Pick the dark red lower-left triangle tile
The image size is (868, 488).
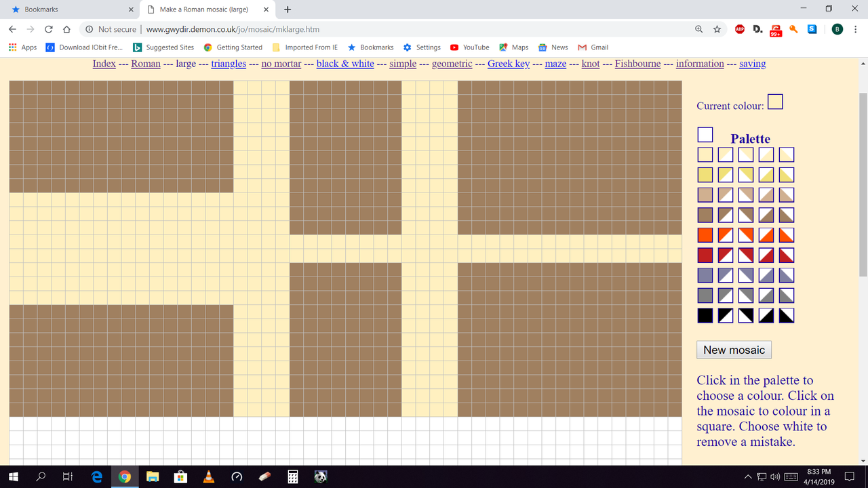coord(787,256)
